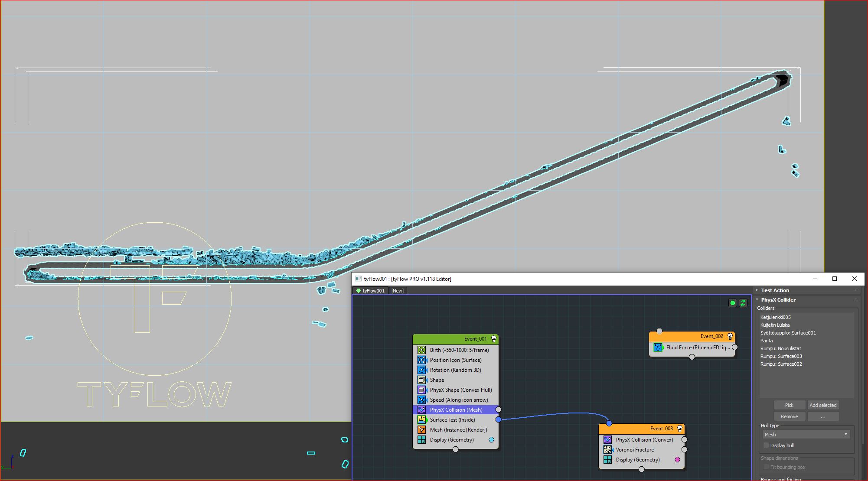
Task: Click the green simulation status icon
Action: [733, 303]
